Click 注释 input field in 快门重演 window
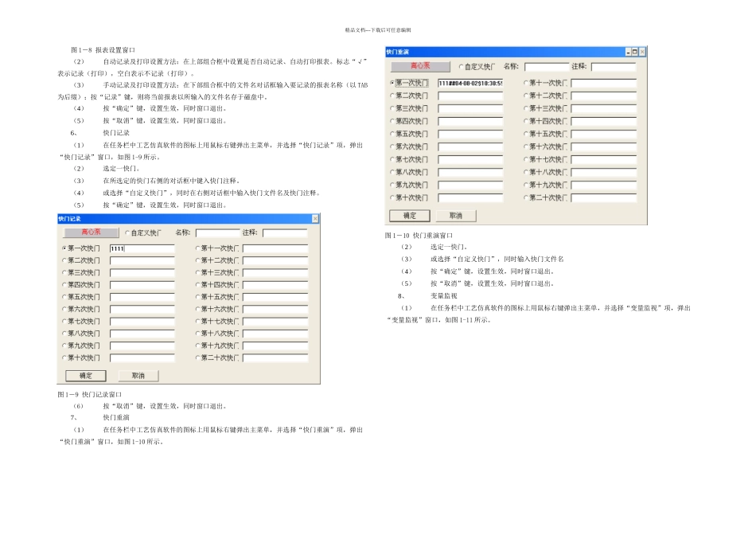The image size is (756, 535). (x=614, y=67)
